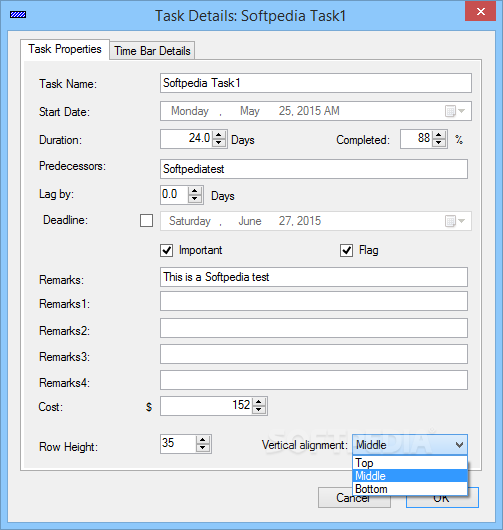Collapse the Vertical alignment dropdown
Viewport: 503px width, 530px height.
pyautogui.click(x=459, y=445)
